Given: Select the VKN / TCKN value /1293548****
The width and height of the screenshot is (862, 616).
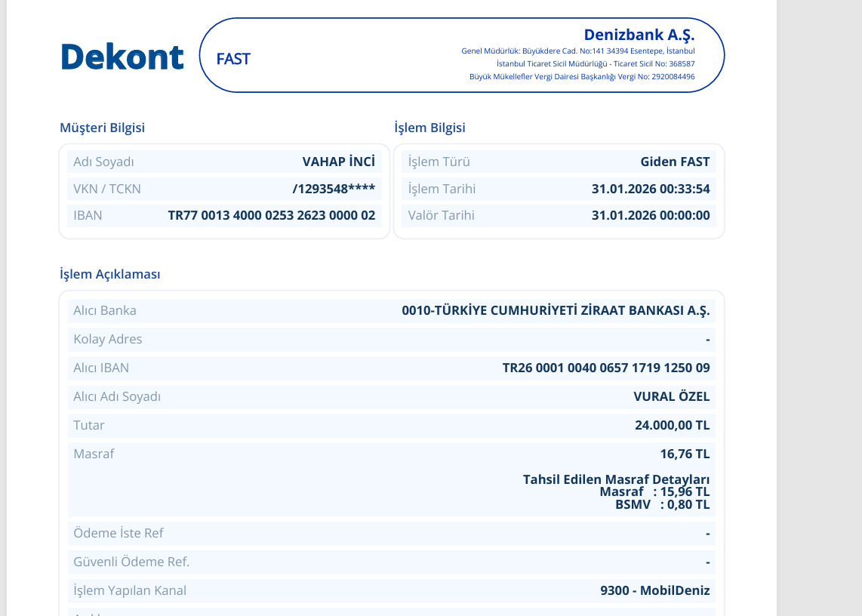Looking at the screenshot, I should tap(334, 189).
